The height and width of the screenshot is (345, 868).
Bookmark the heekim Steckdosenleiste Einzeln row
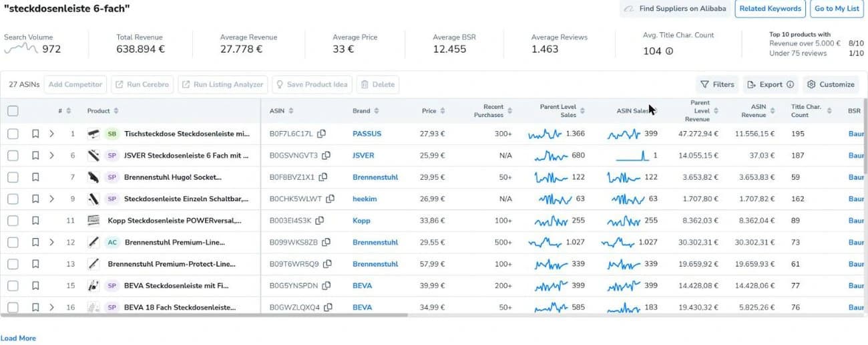pos(35,199)
